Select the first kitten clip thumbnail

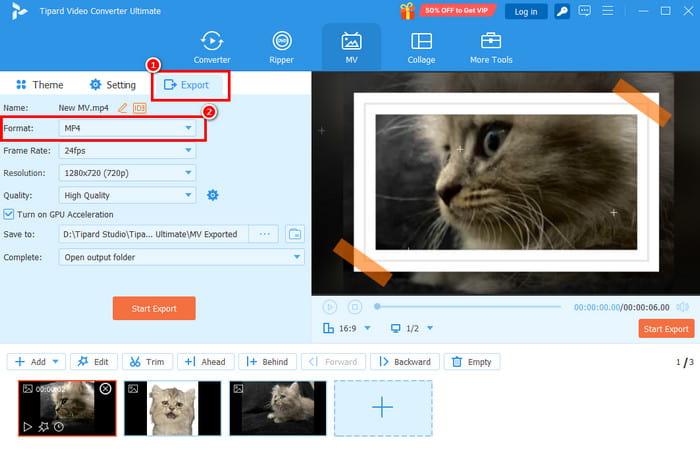[67, 407]
